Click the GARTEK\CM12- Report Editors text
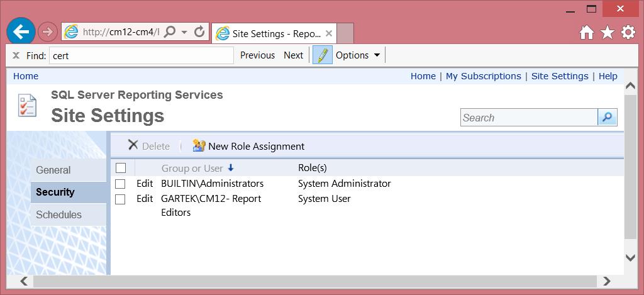The height and width of the screenshot is (295, 644). coord(211,206)
